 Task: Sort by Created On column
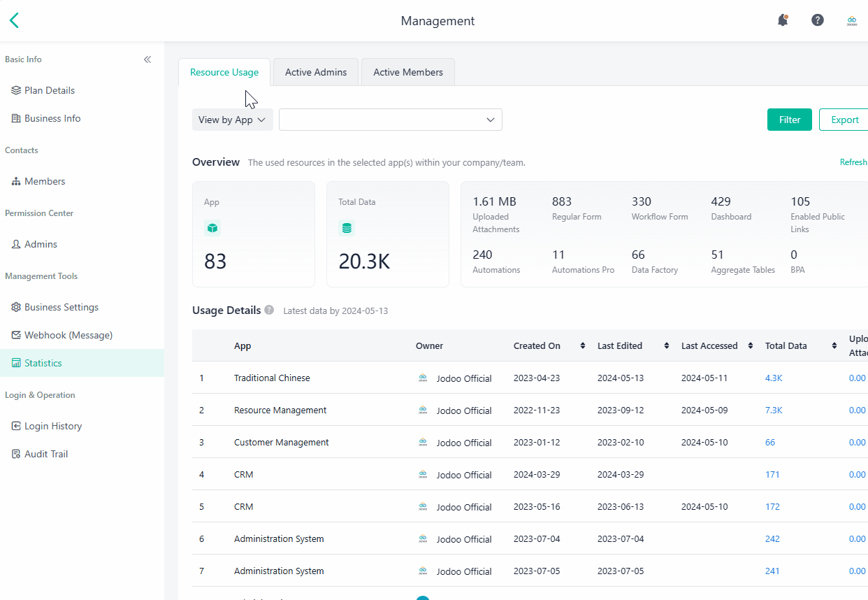click(584, 346)
